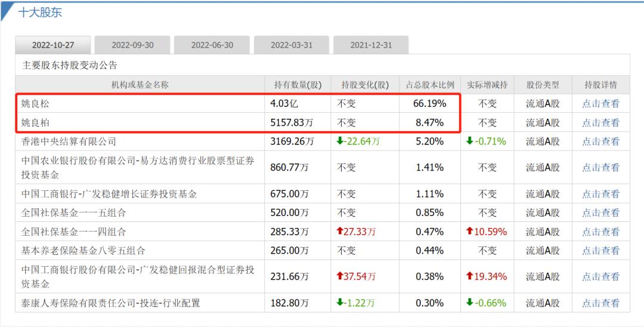Click the 1.41% share ratio
The image size is (644, 327).
429,167
